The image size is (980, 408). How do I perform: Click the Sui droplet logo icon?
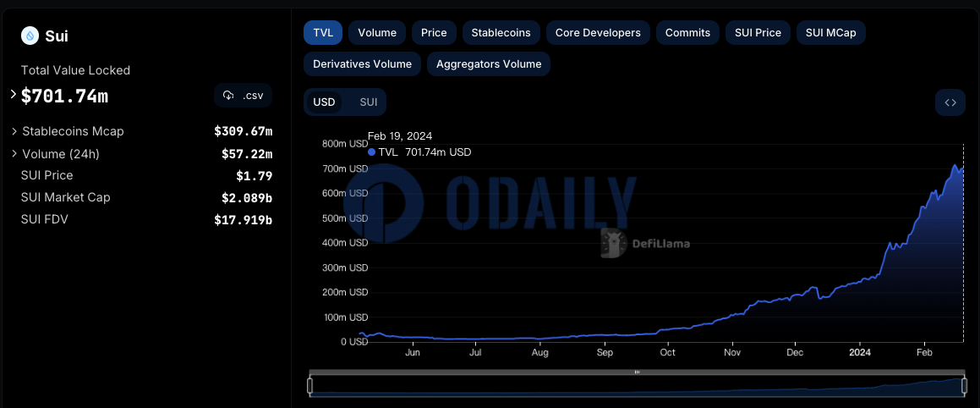point(30,36)
